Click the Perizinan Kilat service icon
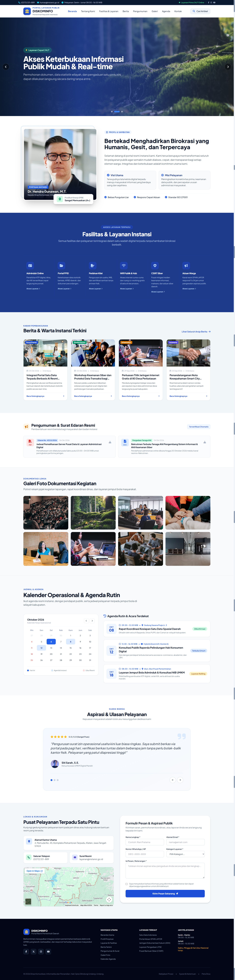This screenshot has width=235, height=980. [92, 266]
